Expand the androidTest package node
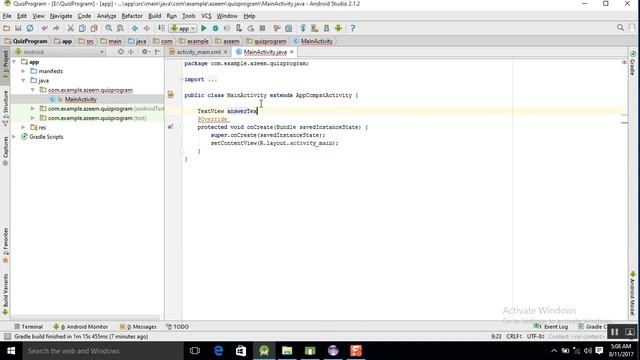This screenshot has width=640, height=360. (x=33, y=109)
